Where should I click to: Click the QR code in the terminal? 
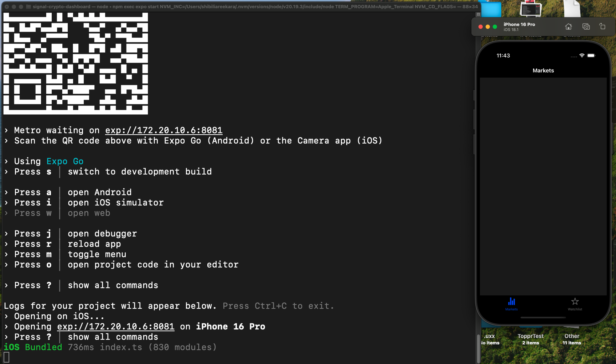76,63
